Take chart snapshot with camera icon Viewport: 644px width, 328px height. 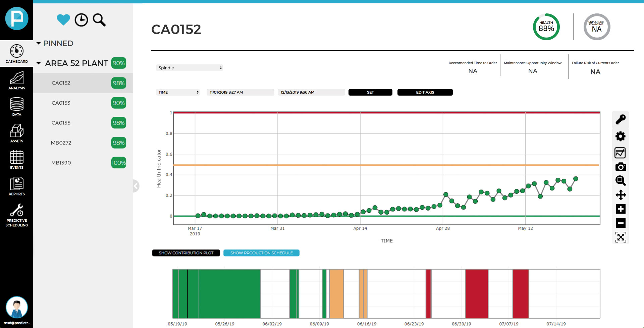[x=620, y=167]
